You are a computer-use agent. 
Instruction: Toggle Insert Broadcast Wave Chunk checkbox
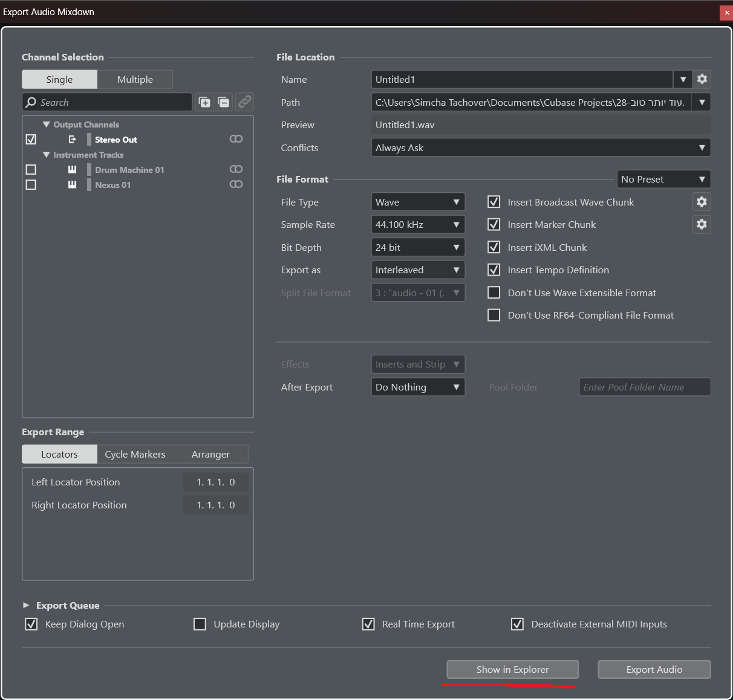click(x=494, y=202)
